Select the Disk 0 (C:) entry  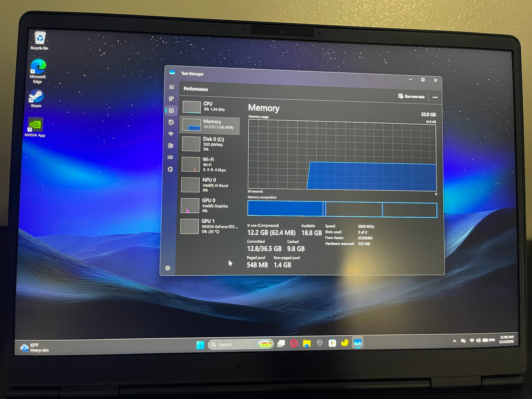point(210,144)
